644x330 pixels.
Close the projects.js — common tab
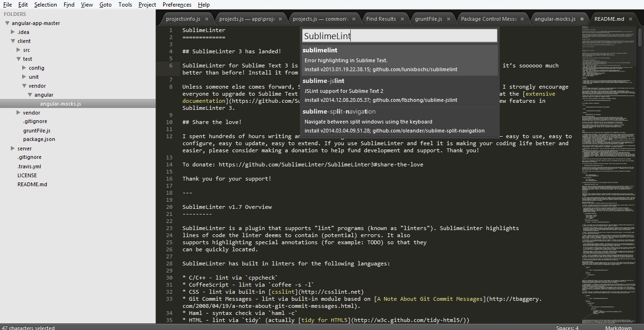pyautogui.click(x=354, y=19)
